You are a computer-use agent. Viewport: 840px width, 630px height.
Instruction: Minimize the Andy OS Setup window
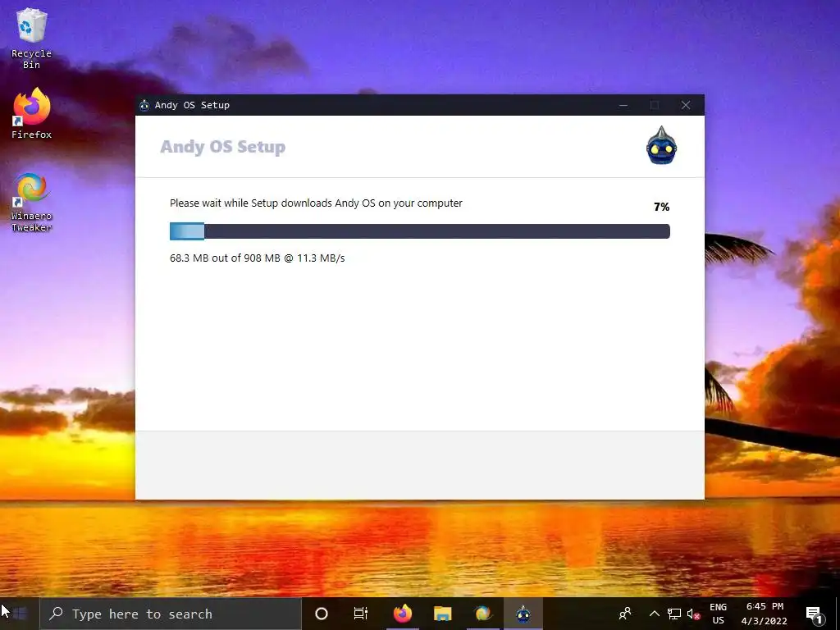[623, 105]
